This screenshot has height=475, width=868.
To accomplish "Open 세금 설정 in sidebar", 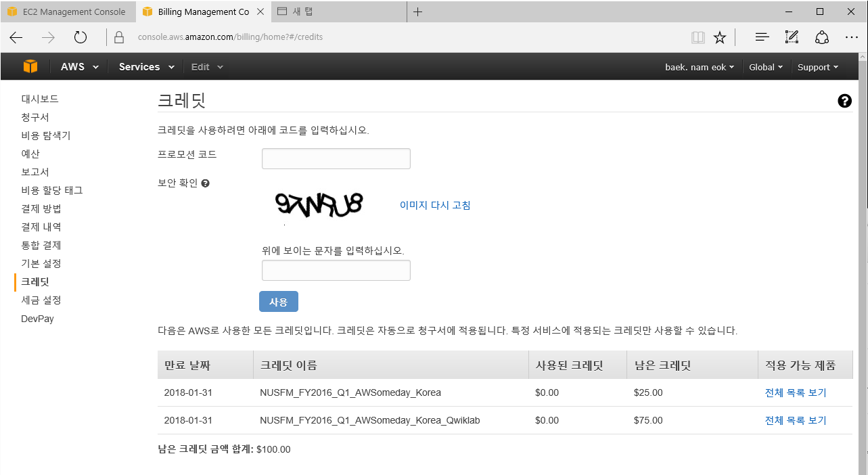I will [41, 300].
